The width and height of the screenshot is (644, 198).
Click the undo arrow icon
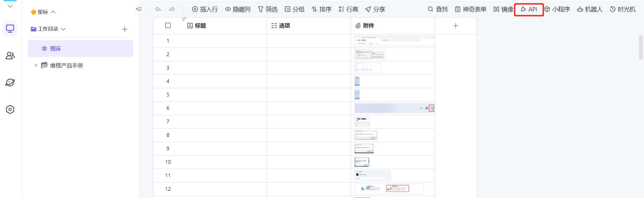tap(158, 9)
